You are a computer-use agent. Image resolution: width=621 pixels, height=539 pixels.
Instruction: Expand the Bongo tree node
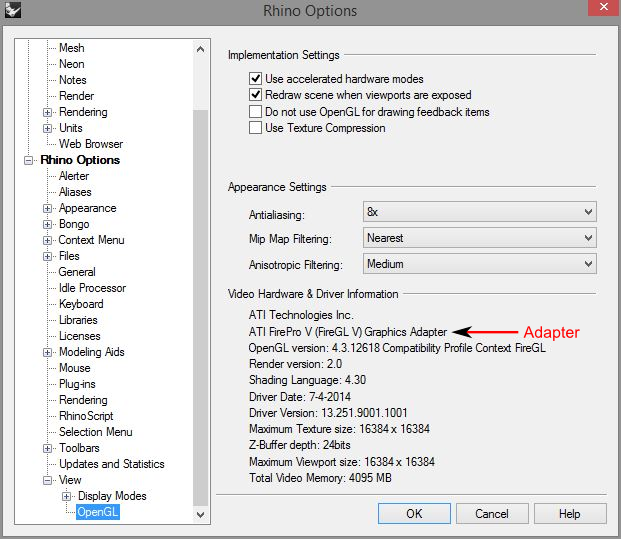(47, 225)
